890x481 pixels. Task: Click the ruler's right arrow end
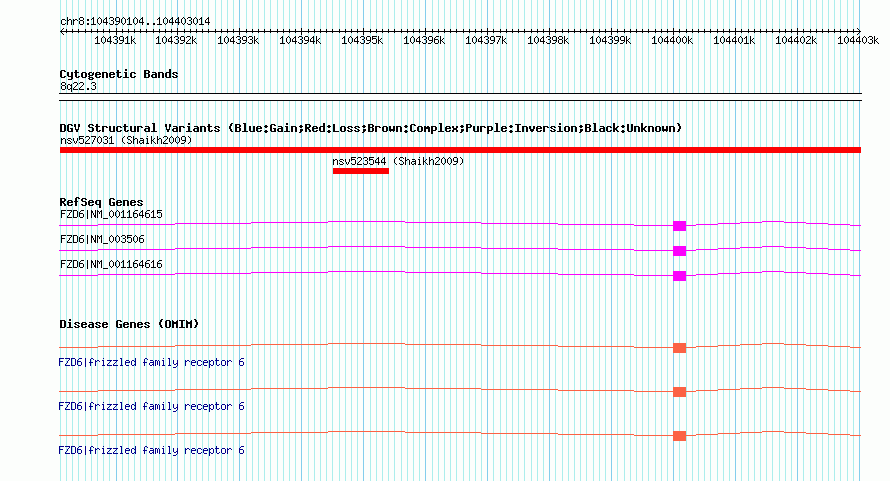[x=858, y=31]
